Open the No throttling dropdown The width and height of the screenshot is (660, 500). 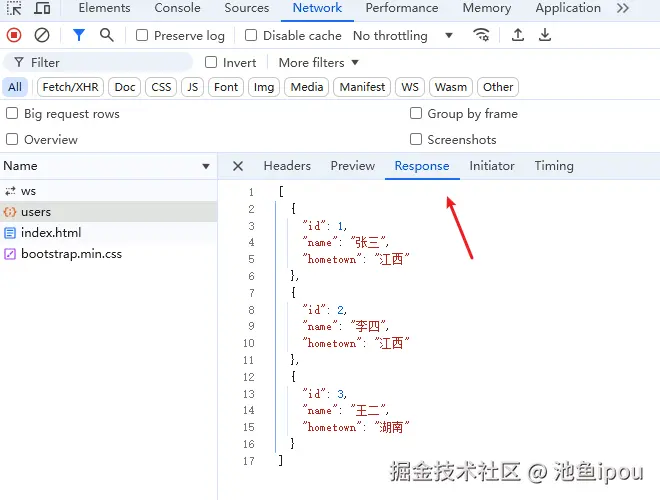(403, 36)
